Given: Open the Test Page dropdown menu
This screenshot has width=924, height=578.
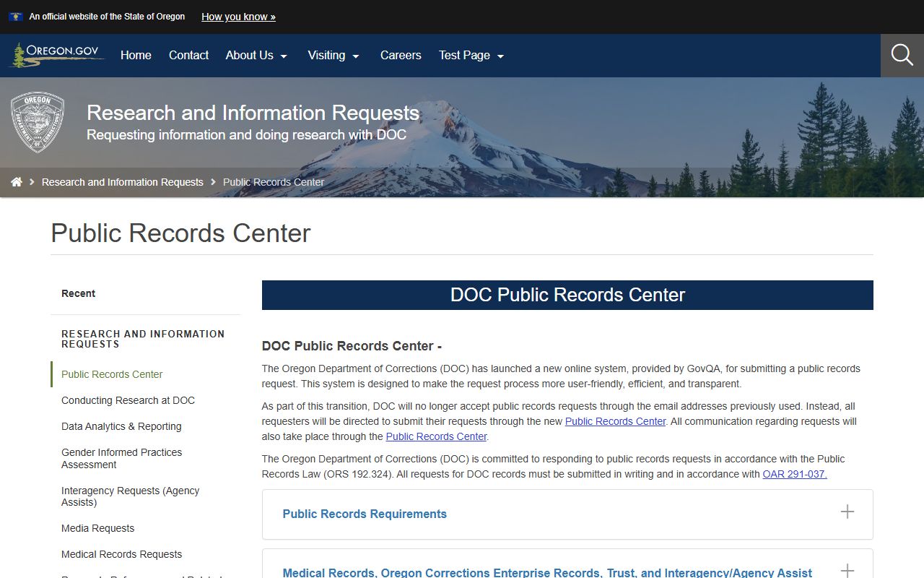Looking at the screenshot, I should [x=471, y=55].
